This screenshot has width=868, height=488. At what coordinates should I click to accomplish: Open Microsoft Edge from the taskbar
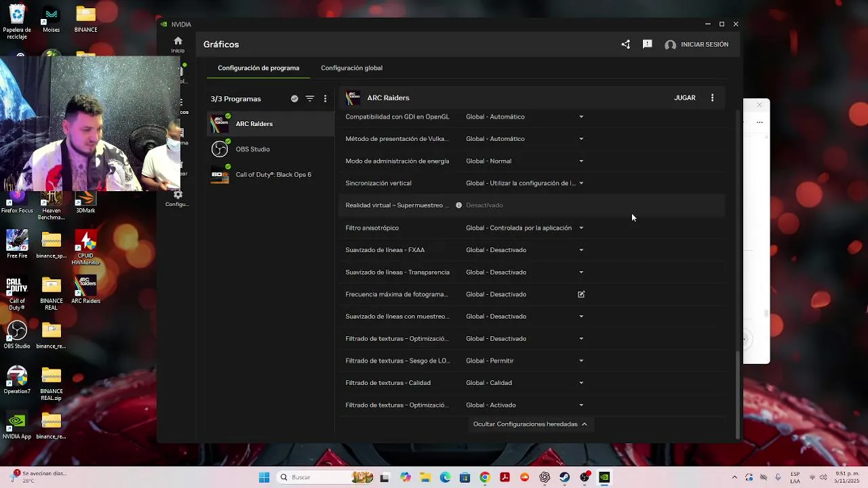(445, 477)
